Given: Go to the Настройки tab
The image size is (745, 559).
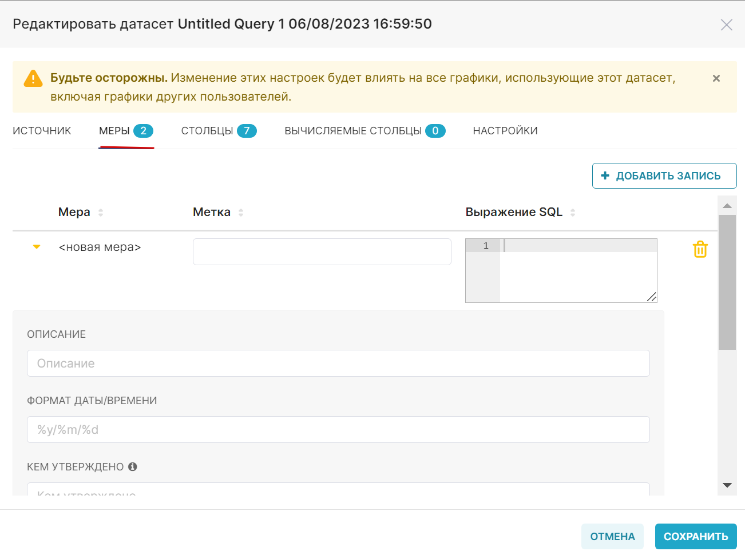Looking at the screenshot, I should [x=505, y=131].
